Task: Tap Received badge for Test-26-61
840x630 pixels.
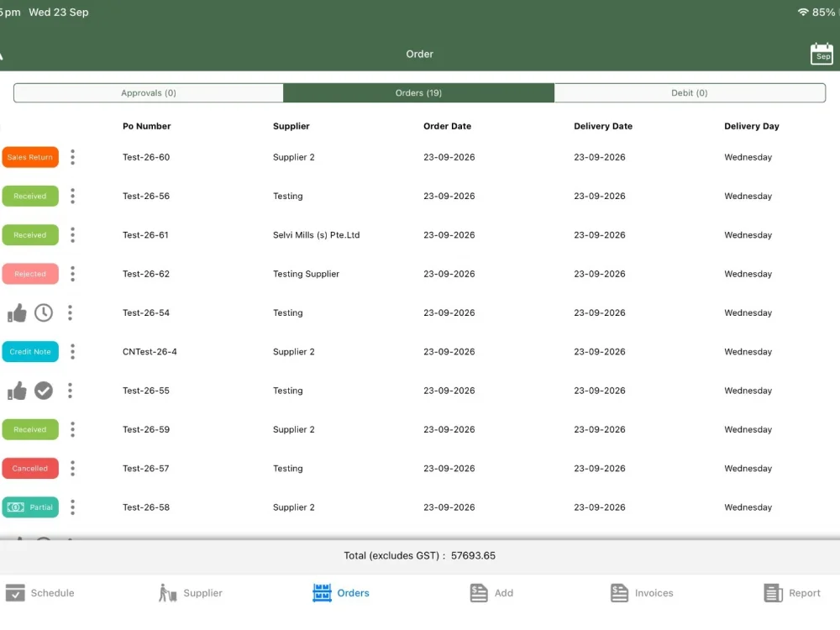Action: [30, 234]
